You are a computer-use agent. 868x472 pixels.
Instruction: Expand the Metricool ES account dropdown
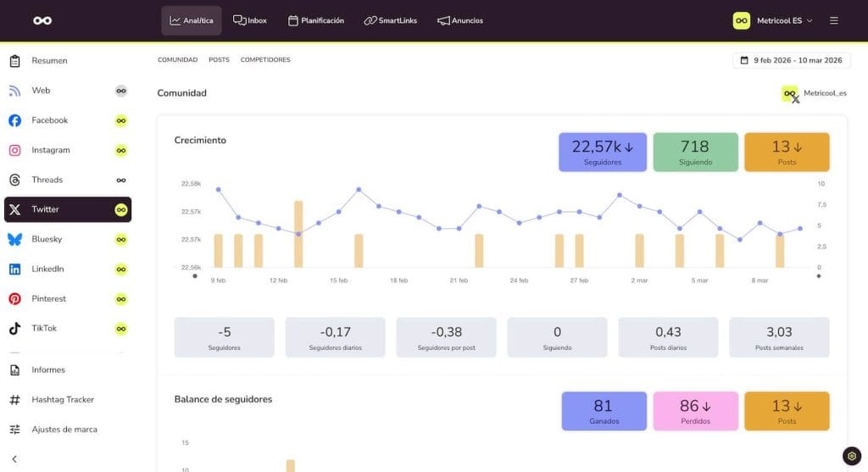click(x=773, y=20)
